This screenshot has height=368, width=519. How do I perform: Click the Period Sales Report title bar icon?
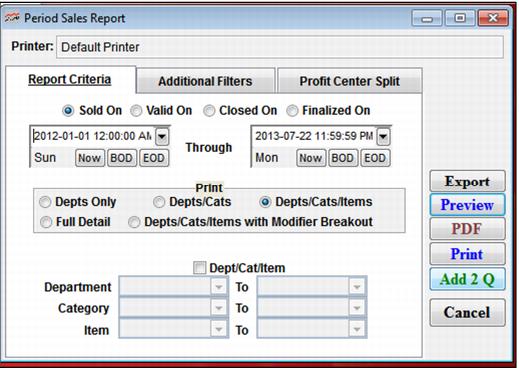click(12, 18)
